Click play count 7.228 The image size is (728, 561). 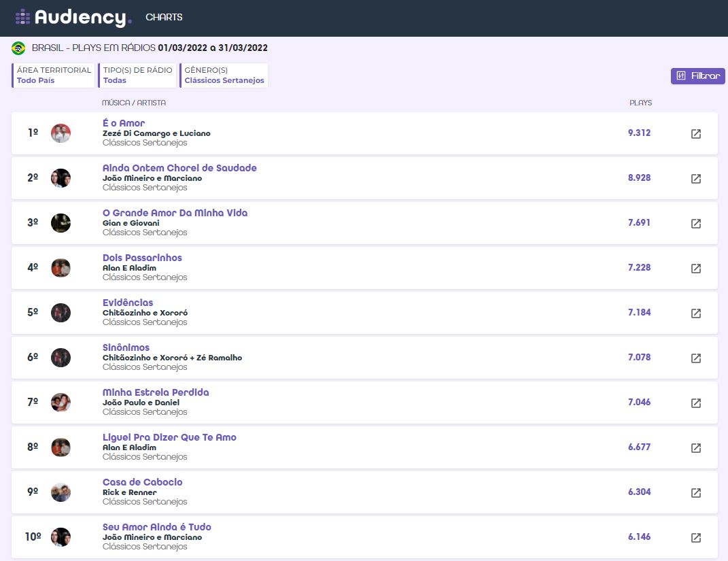pyautogui.click(x=640, y=267)
